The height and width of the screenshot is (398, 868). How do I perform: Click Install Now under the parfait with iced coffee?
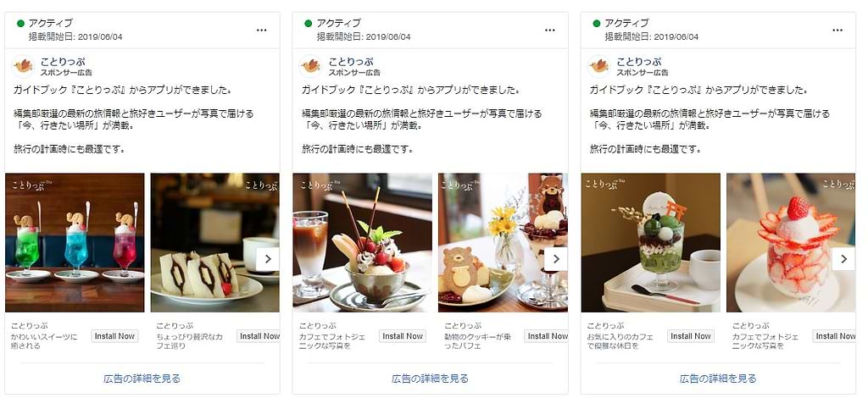click(403, 336)
